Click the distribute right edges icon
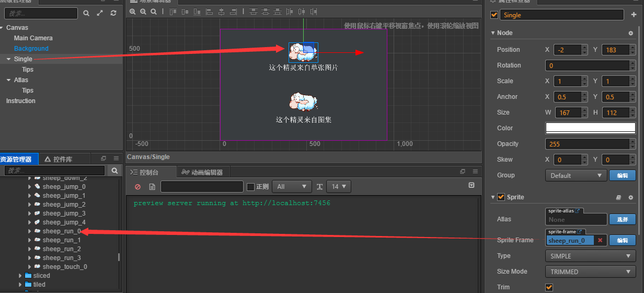Screen dimensions: 644x293 (x=314, y=12)
